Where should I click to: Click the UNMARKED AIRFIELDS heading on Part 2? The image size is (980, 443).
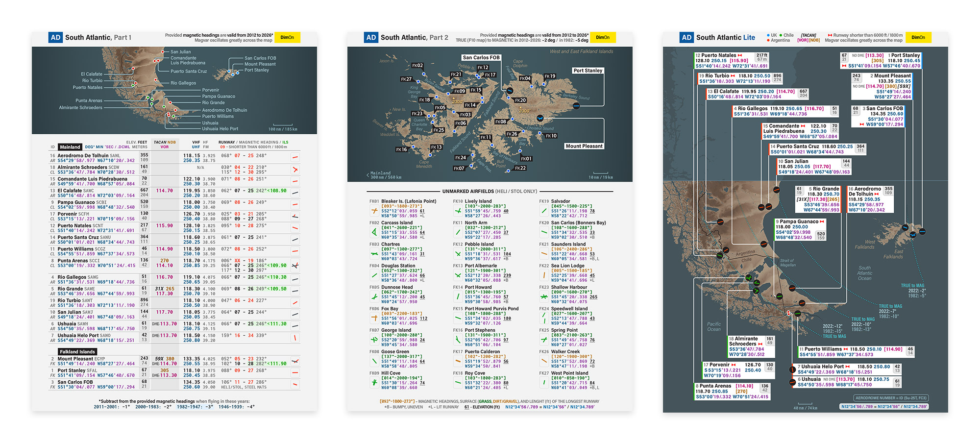click(490, 191)
